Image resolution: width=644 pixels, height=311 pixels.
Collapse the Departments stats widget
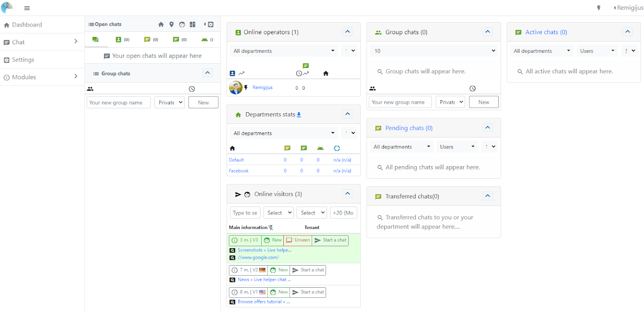point(348,114)
